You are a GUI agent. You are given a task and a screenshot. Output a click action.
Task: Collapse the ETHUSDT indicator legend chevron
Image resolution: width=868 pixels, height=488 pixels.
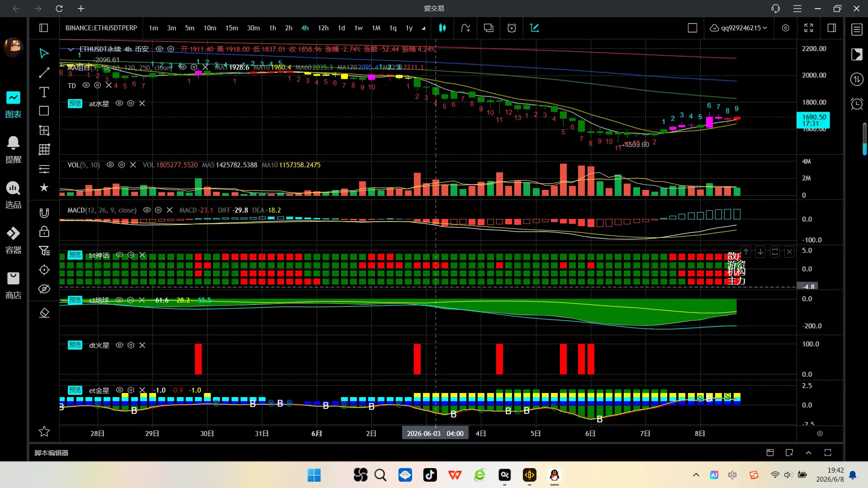(x=71, y=49)
